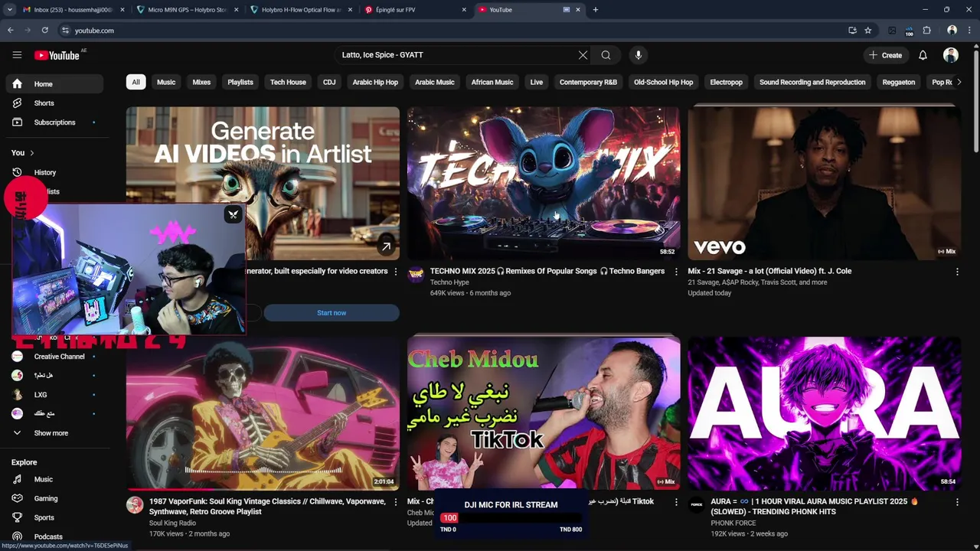Click the Techno Hype channel avatar
The width and height of the screenshot is (980, 551).
(x=416, y=275)
